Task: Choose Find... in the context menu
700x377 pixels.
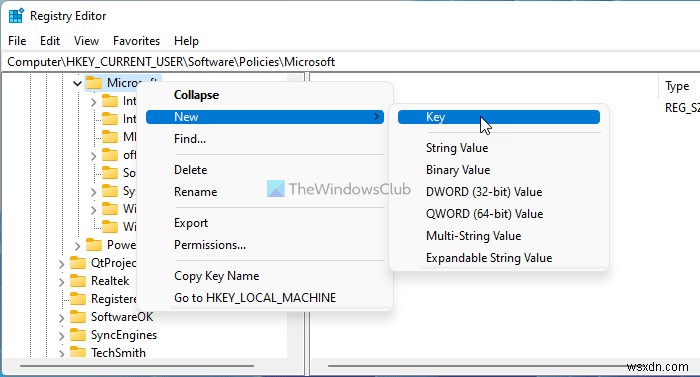Action: (190, 138)
